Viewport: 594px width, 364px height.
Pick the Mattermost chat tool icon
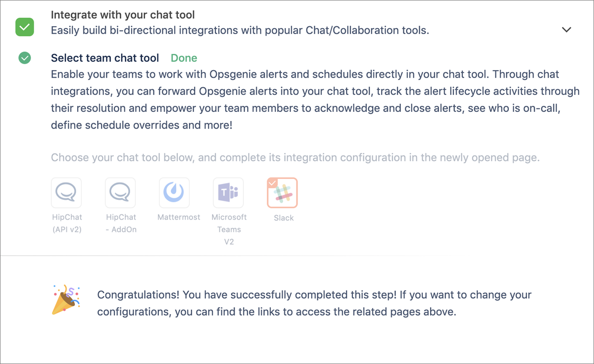click(x=174, y=192)
